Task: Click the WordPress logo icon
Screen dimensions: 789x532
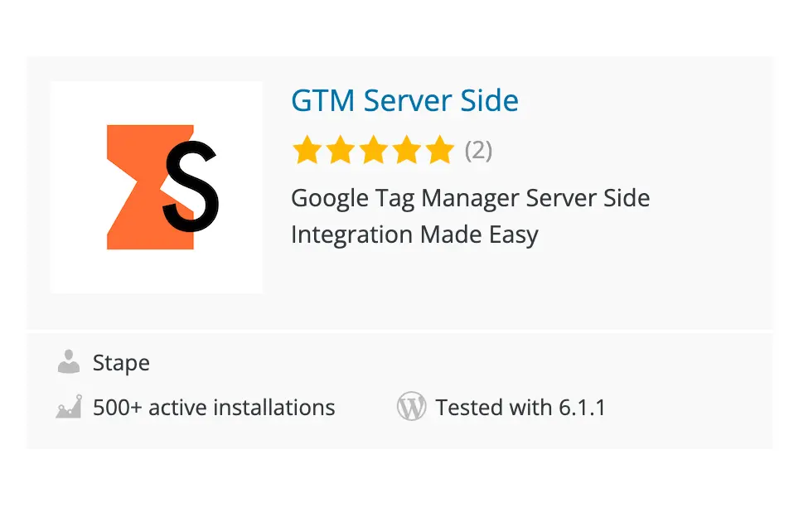Action: [x=411, y=406]
